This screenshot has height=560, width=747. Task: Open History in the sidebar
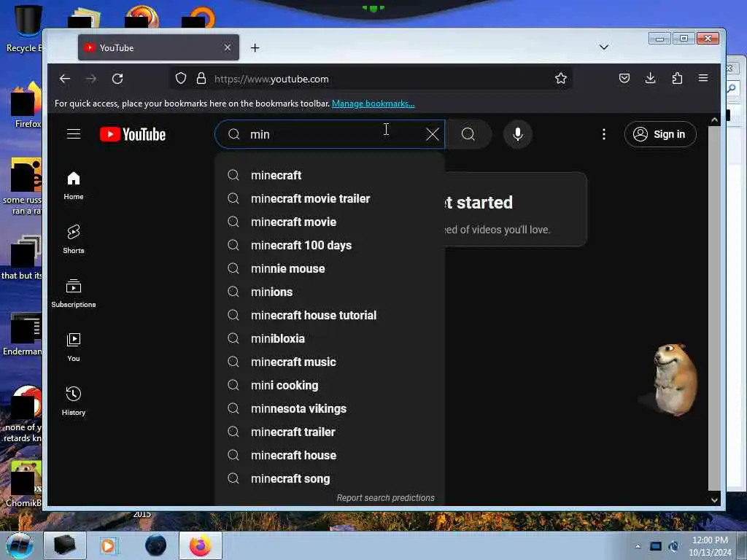pos(74,402)
